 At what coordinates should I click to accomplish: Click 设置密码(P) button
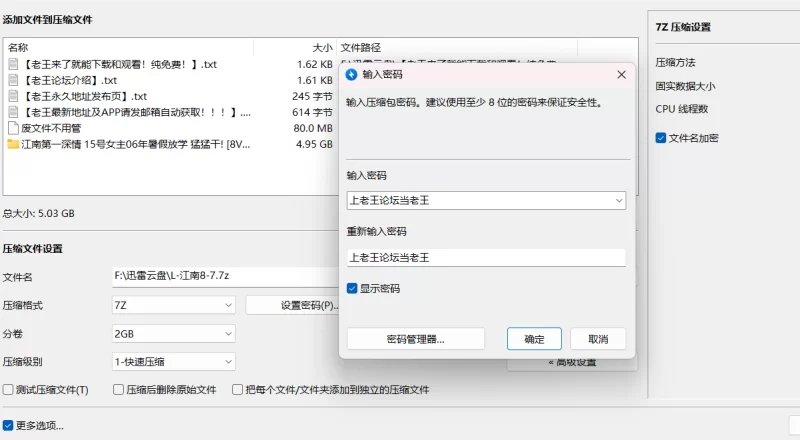(293, 305)
